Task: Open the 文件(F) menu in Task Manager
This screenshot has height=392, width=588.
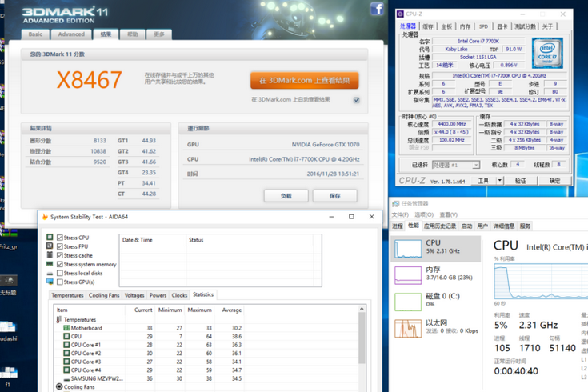Action: click(x=400, y=214)
